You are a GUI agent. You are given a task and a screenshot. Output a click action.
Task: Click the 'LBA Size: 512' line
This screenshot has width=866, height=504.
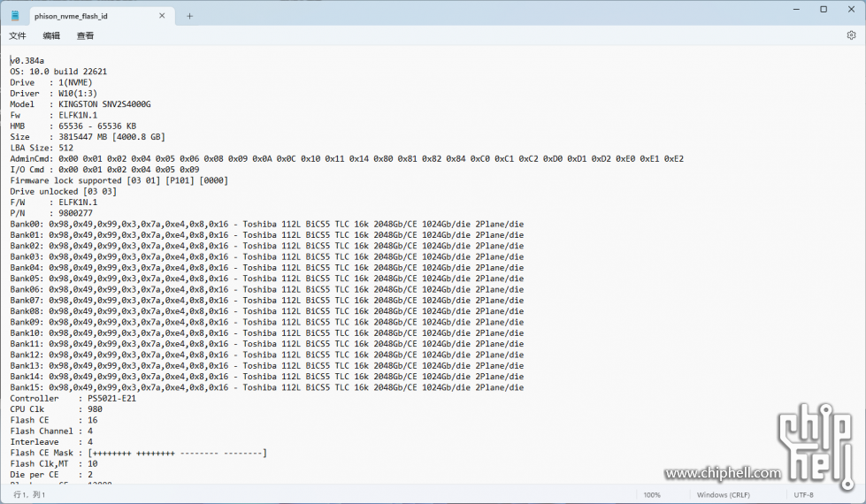click(42, 148)
